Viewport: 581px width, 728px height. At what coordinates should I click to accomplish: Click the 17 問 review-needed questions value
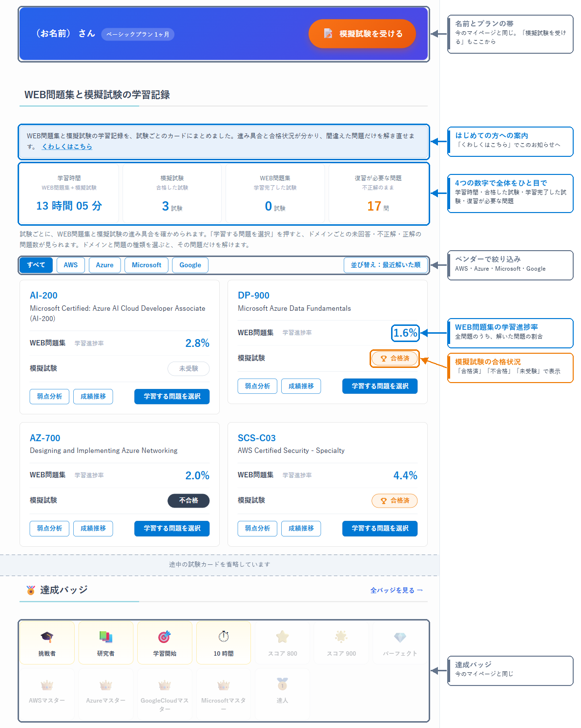[x=378, y=206]
